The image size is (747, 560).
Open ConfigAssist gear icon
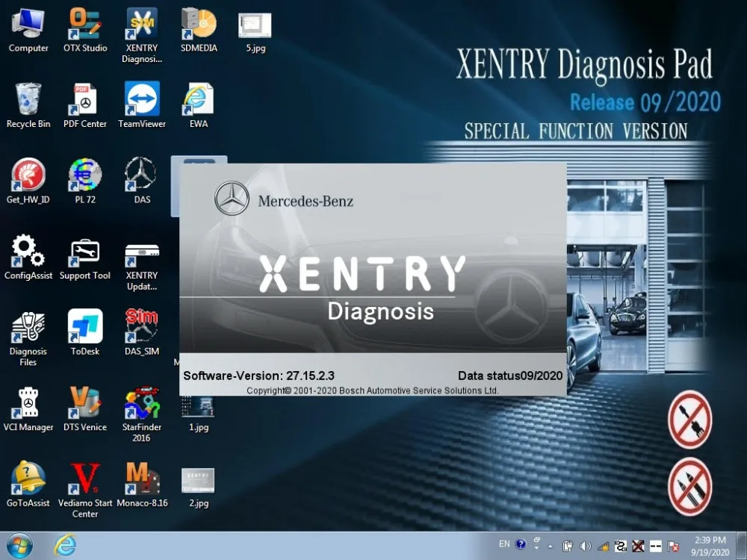pos(28,257)
